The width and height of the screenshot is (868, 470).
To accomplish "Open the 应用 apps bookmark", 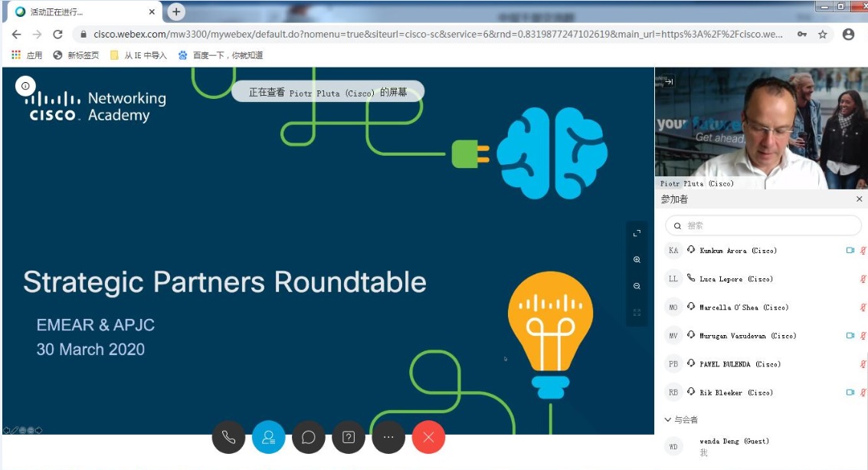I will pos(27,55).
